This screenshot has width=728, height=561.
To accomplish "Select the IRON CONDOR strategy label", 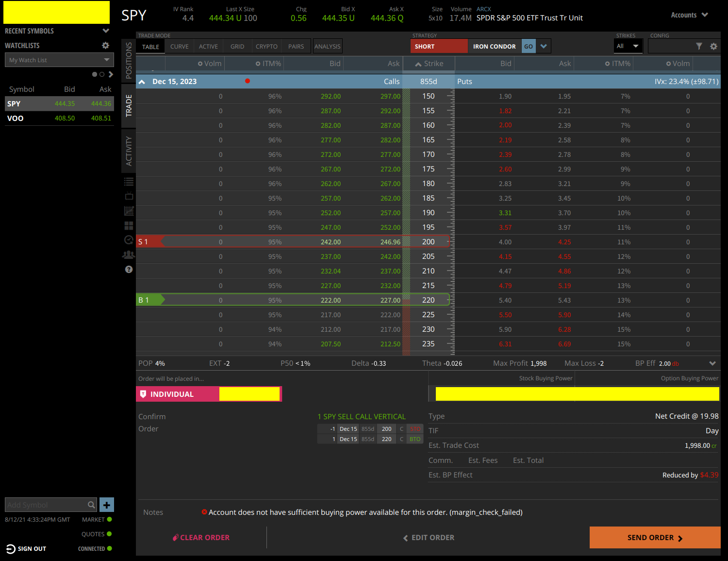I will pos(494,46).
